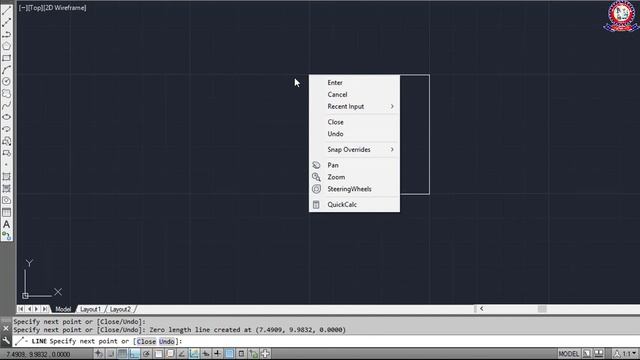Toggle Infer Constraints in status bar

click(x=98, y=353)
